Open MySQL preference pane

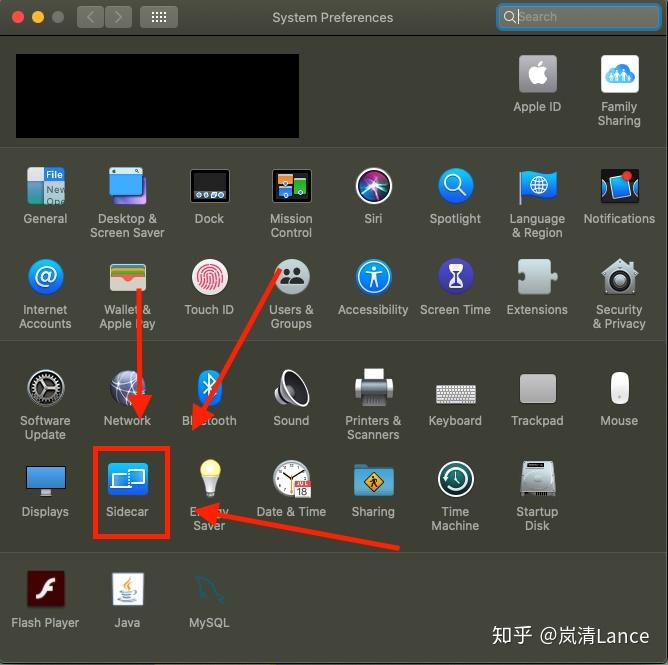(x=210, y=589)
